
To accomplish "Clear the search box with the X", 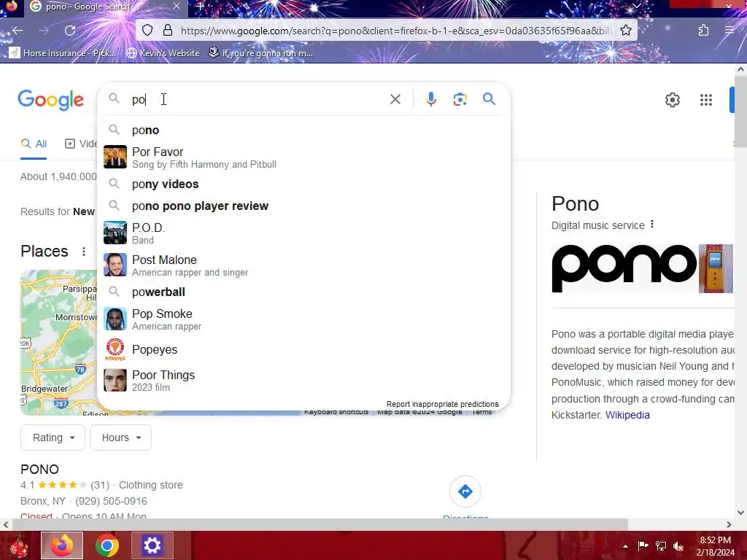I will click(395, 99).
